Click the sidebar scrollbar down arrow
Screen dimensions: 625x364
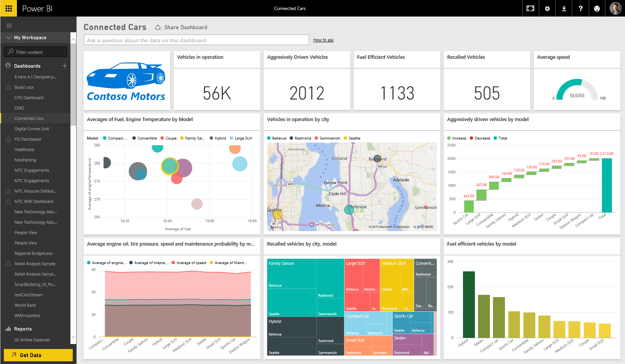tap(73, 336)
